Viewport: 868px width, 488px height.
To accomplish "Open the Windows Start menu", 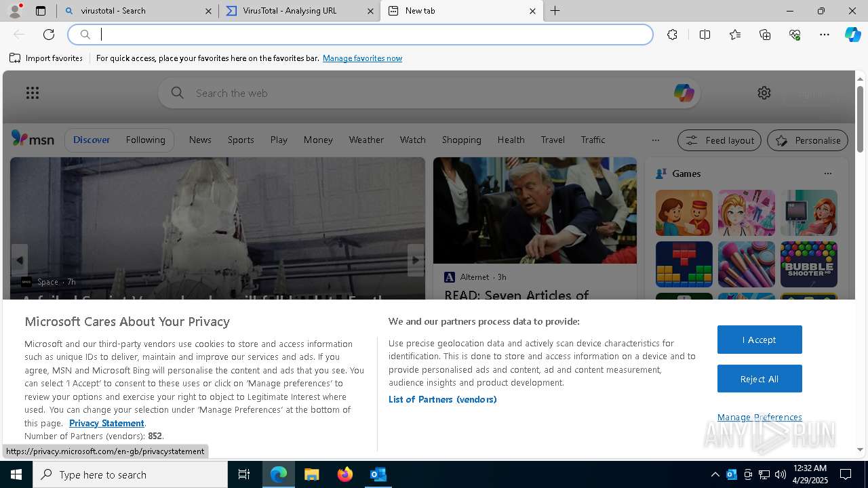I will [16, 474].
